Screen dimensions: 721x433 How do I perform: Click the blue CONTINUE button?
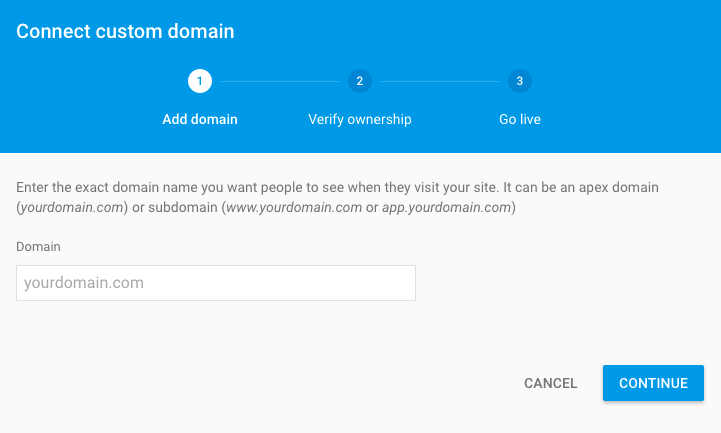coord(653,383)
